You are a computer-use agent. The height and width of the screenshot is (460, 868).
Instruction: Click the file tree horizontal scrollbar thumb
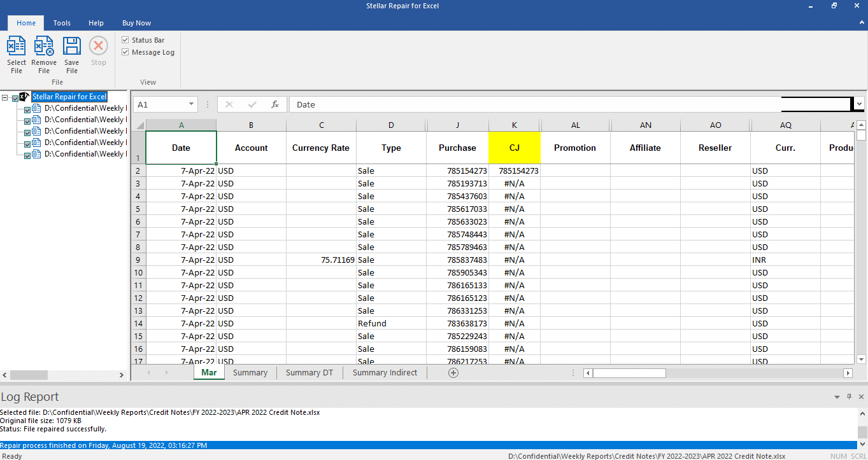(x=29, y=375)
